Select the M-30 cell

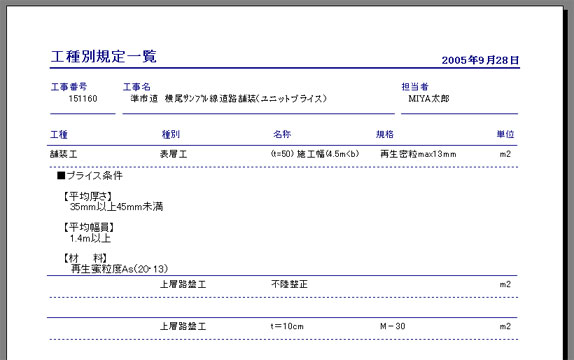click(392, 326)
